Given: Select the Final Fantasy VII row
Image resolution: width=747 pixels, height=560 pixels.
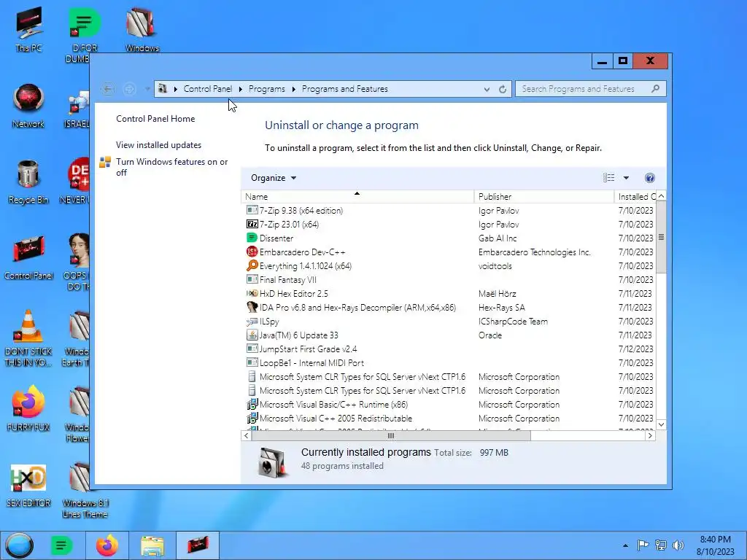Looking at the screenshot, I should click(x=449, y=279).
